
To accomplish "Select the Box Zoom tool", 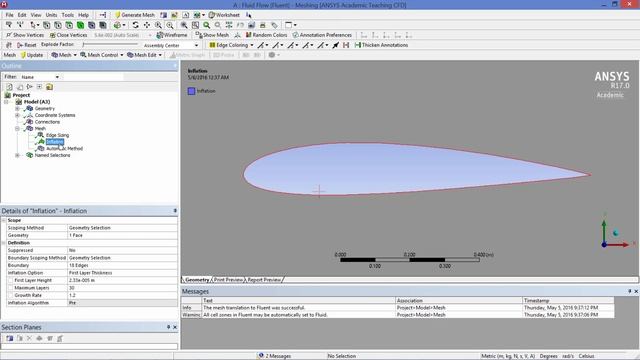I will (x=170, y=25).
